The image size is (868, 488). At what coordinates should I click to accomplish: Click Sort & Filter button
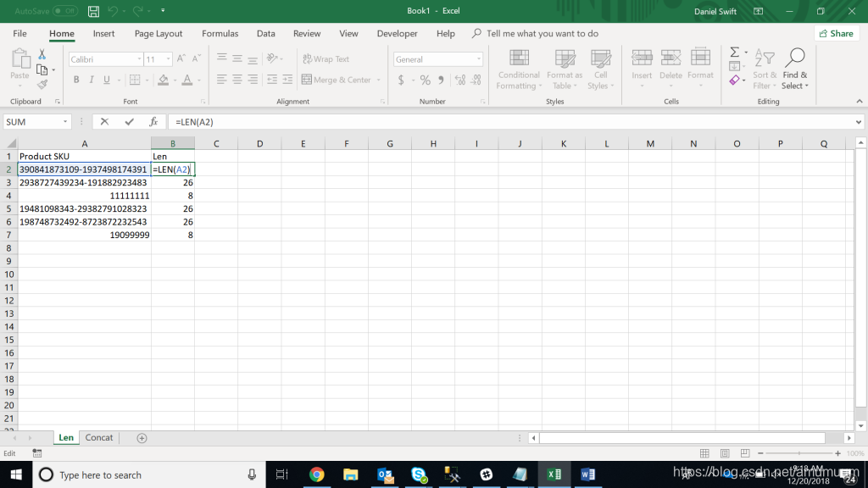point(765,69)
